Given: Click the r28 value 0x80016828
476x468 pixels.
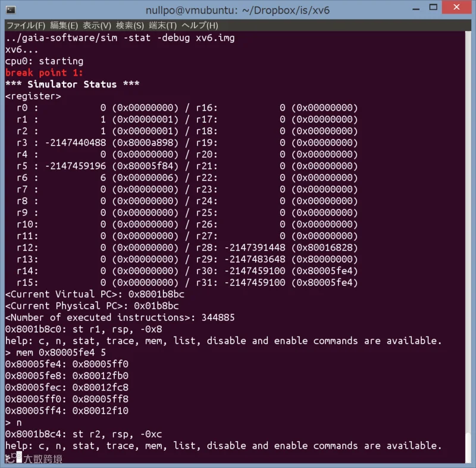Looking at the screenshot, I should pos(324,248).
